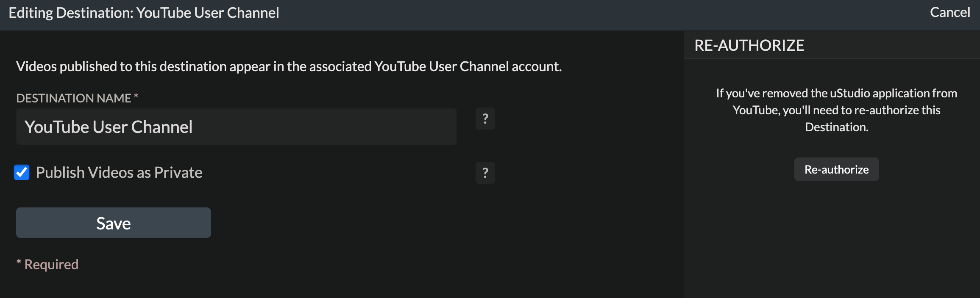Viewport: 980px width, 298px height.
Task: Click the 'you'll need to re-authorize this' line
Action: (x=836, y=110)
